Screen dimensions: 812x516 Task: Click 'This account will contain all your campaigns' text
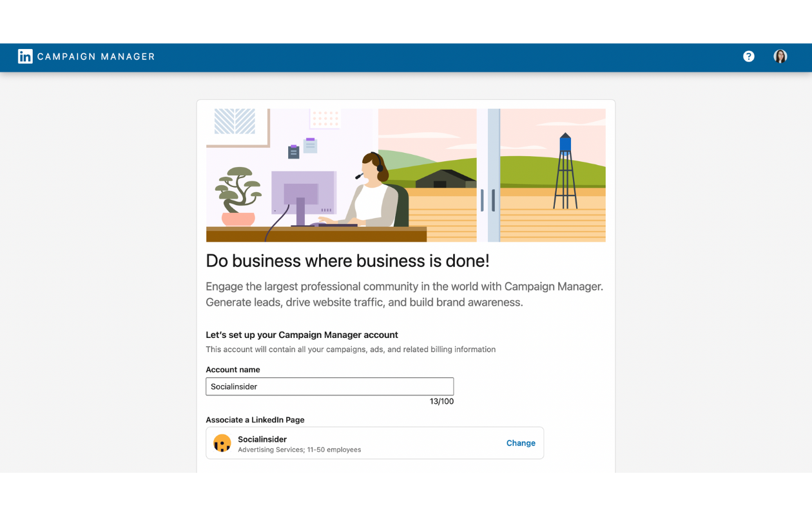tap(351, 350)
